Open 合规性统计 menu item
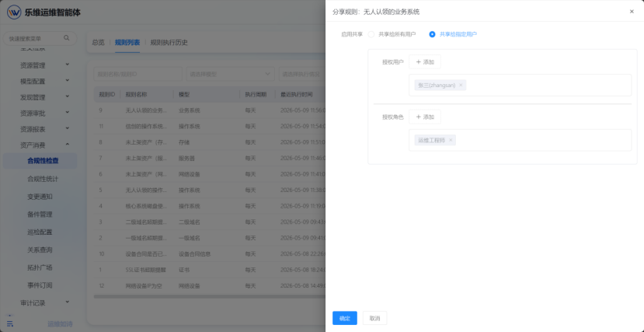Image resolution: width=644 pixels, height=332 pixels. (43, 179)
